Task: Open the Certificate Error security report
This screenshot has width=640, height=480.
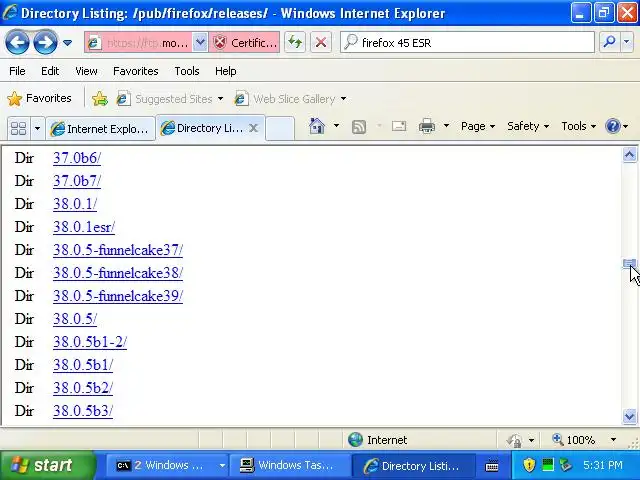Action: pyautogui.click(x=244, y=42)
